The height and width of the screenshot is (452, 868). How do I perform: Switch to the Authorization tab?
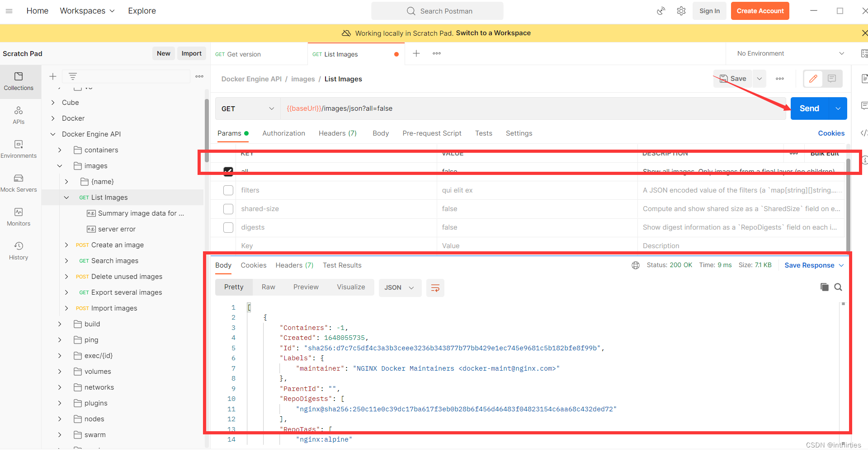coord(283,133)
